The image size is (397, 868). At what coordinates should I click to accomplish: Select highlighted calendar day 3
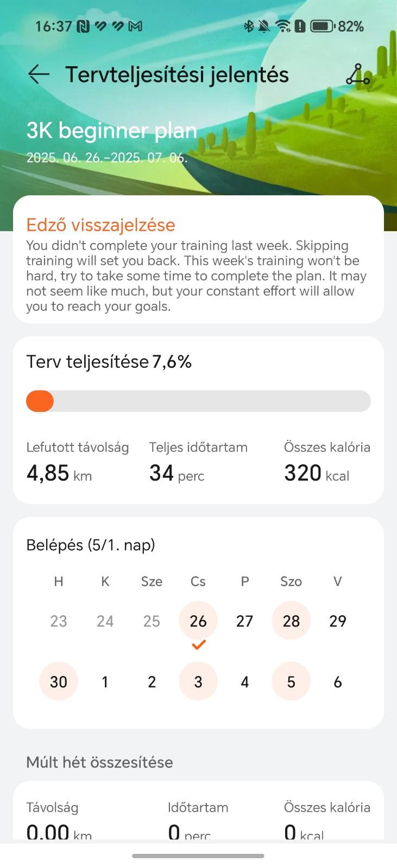pos(198,681)
